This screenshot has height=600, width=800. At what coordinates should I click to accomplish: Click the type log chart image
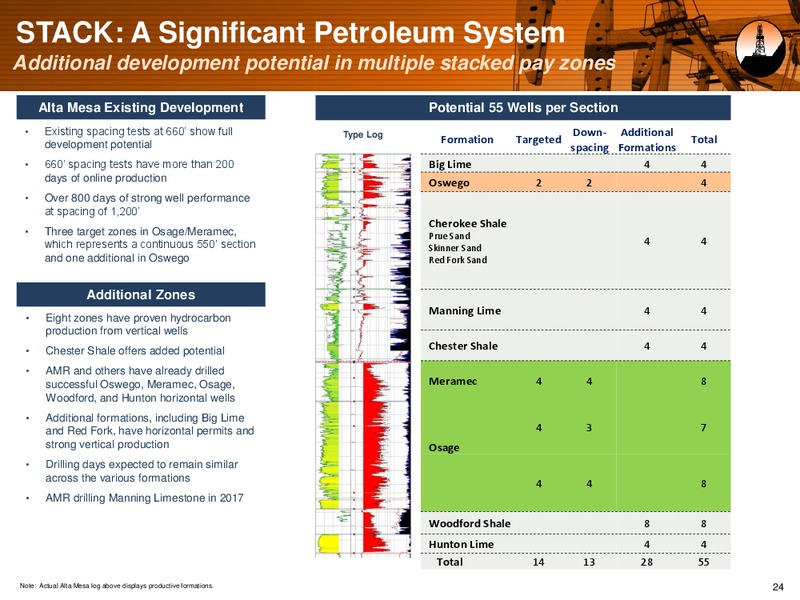coord(363,355)
